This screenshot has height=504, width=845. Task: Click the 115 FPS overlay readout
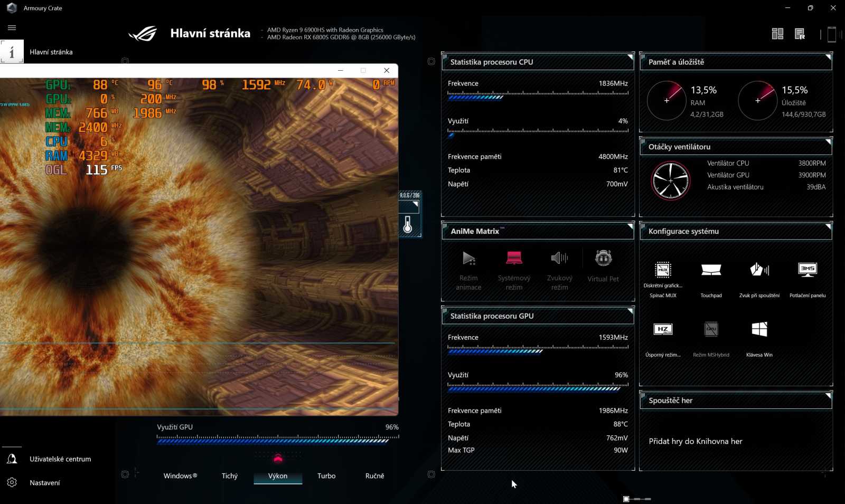[x=104, y=169]
